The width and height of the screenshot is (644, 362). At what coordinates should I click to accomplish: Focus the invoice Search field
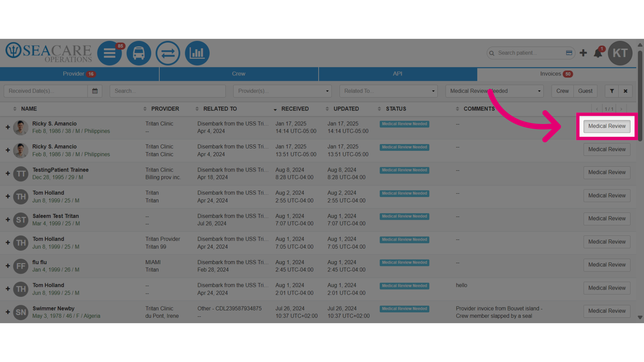pos(168,91)
